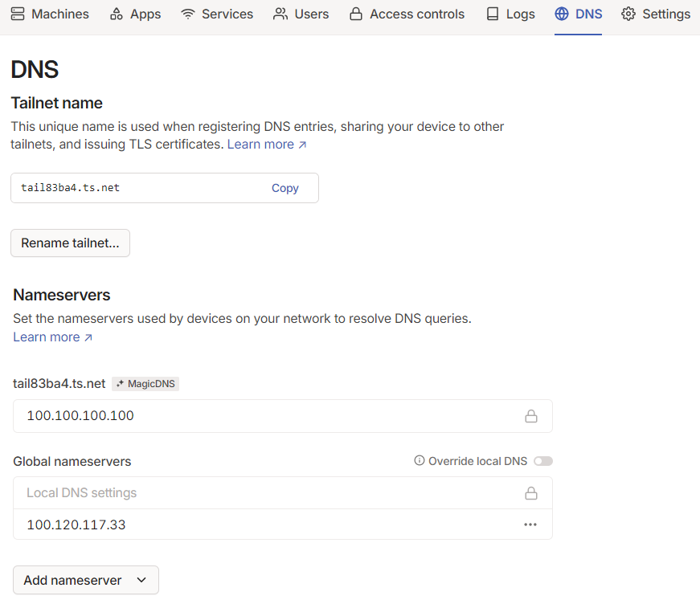
Task: Open the Add nameserver dropdown
Action: pos(86,580)
